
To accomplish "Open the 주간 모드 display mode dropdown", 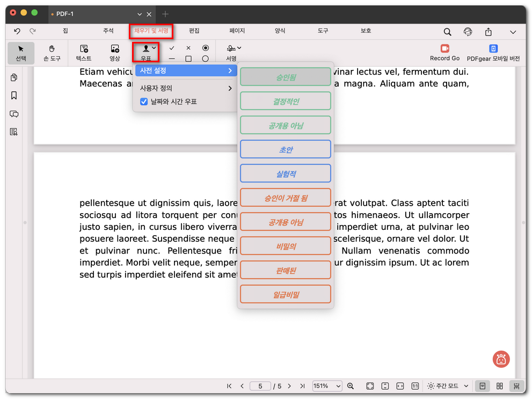I will [448, 386].
